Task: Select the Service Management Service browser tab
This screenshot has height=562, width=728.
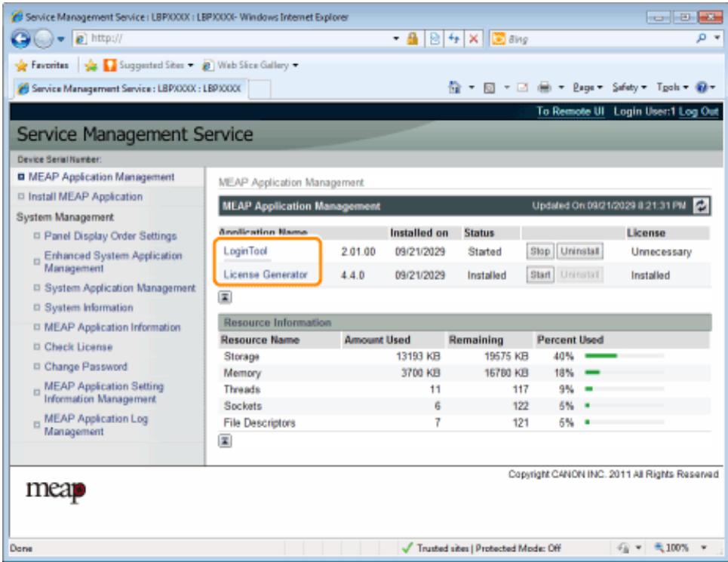Action: pos(130,89)
